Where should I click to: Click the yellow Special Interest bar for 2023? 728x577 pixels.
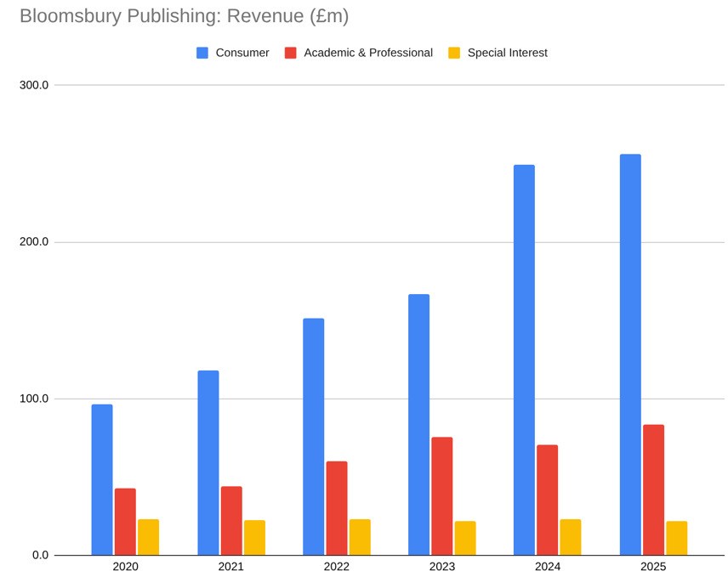point(465,538)
